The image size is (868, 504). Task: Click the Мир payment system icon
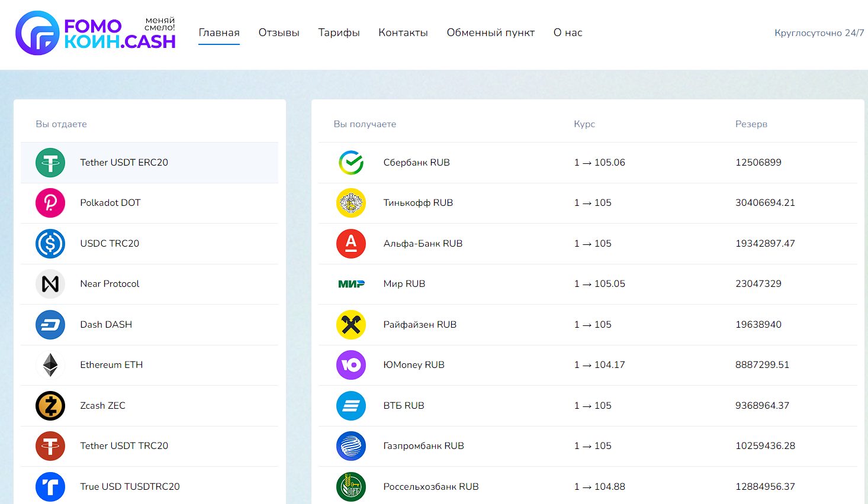pos(351,284)
